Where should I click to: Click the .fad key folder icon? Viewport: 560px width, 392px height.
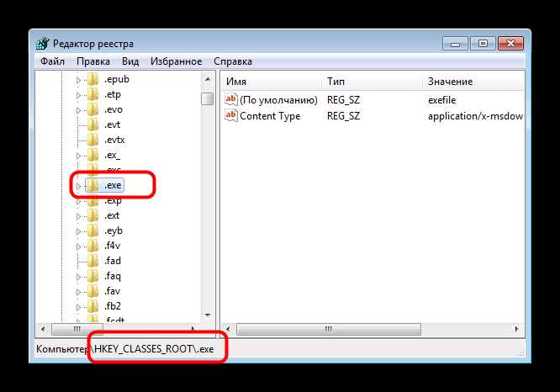click(x=92, y=261)
